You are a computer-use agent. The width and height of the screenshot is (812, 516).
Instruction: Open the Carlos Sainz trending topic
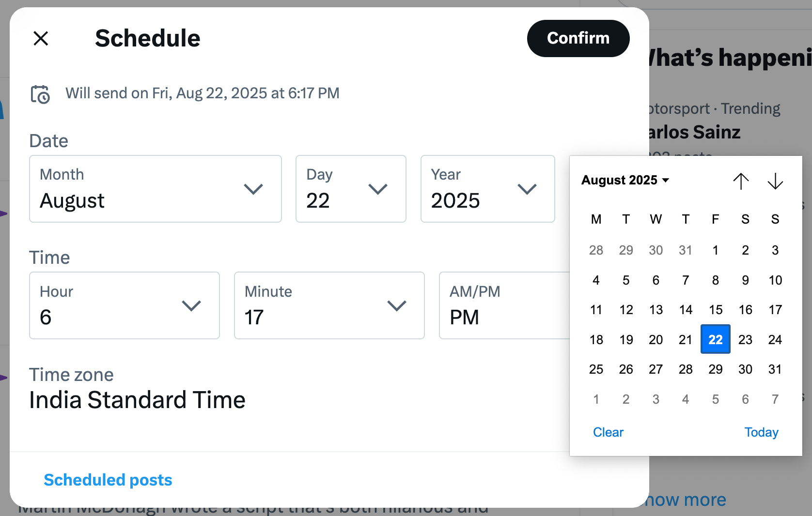(x=692, y=132)
